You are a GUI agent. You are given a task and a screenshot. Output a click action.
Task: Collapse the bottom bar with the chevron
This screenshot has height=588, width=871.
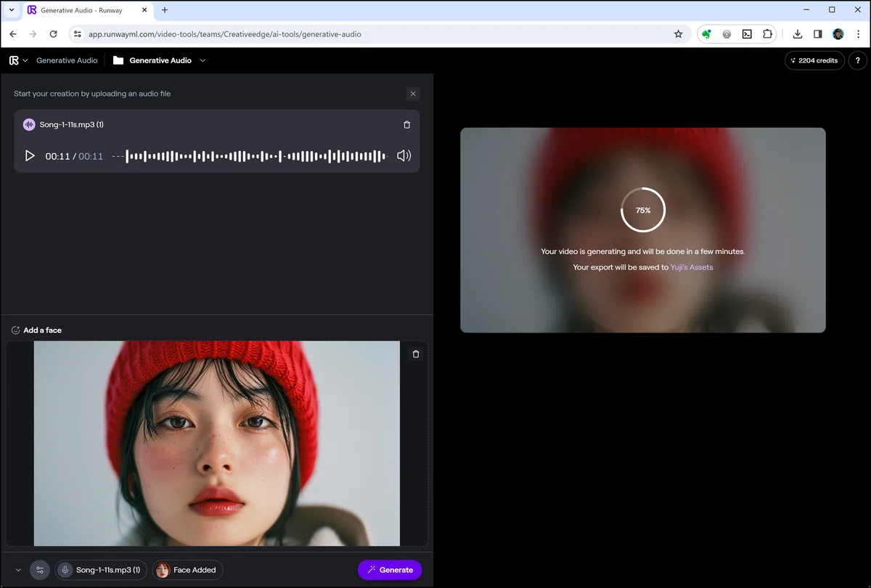18,570
